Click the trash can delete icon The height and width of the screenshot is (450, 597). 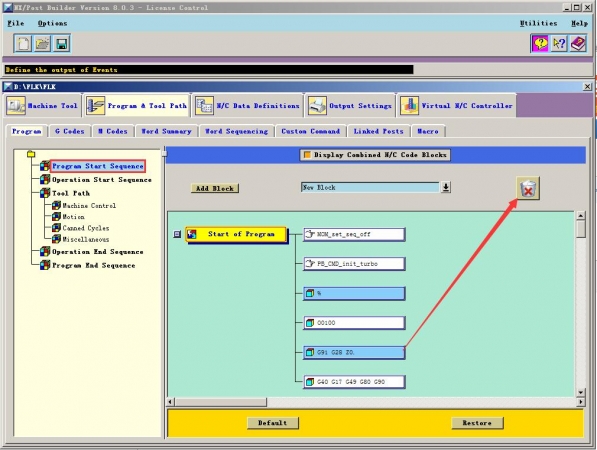click(x=528, y=188)
